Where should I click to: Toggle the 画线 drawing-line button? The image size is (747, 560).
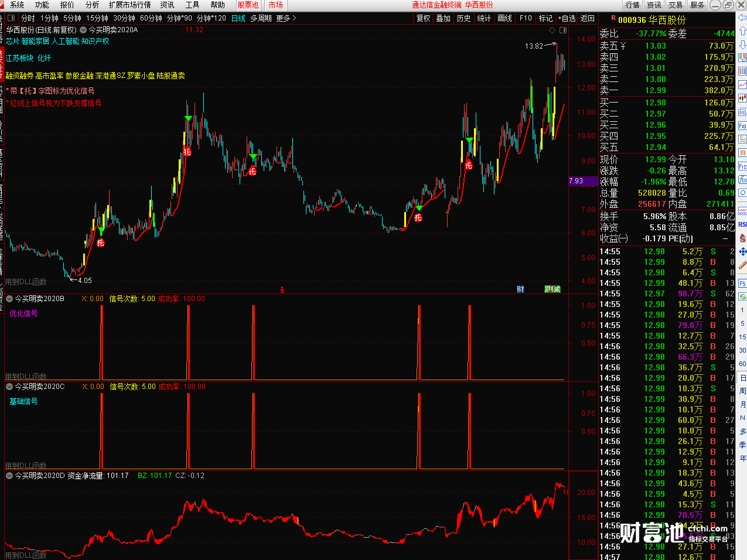pyautogui.click(x=504, y=18)
